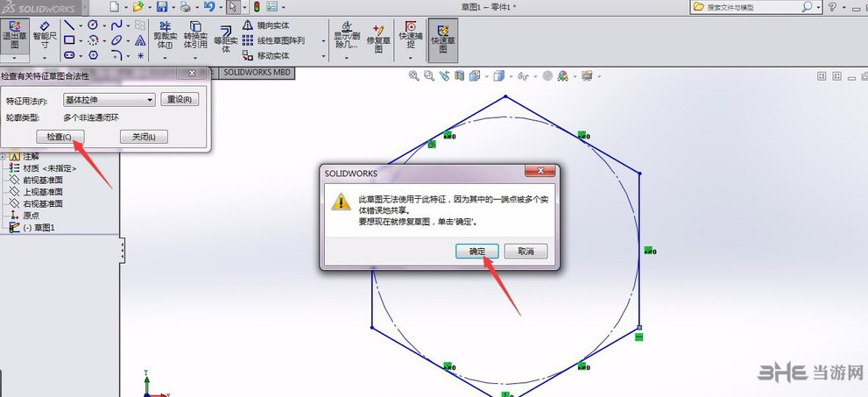Click the View Settings monitor icon
The width and height of the screenshot is (868, 397).
click(587, 76)
